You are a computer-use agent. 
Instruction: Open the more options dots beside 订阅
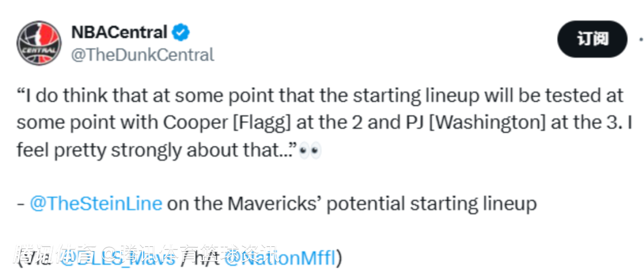[640, 39]
